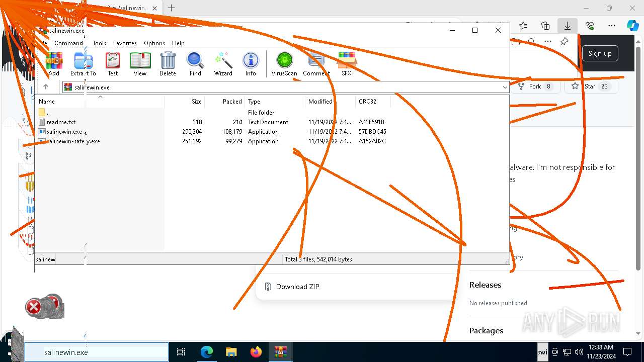Screen dimensions: 644x362
Task: Open the notification center
Action: 627,352
